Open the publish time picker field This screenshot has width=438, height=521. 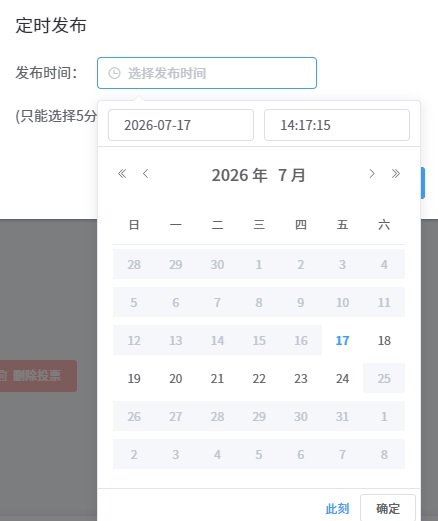(x=207, y=73)
